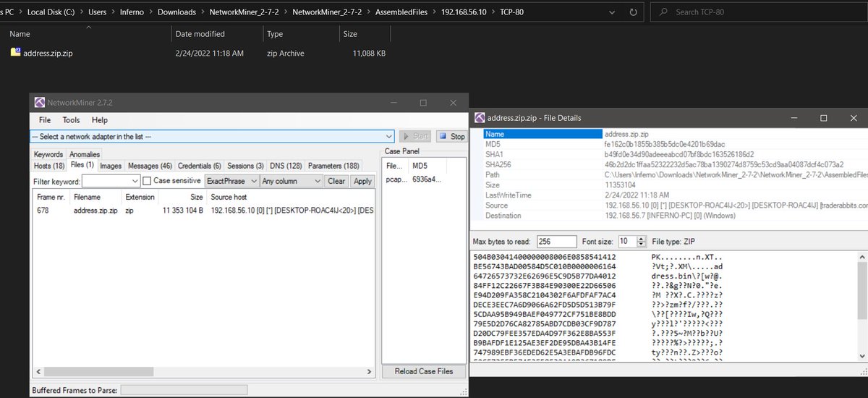
Task: Select frame 678 row in Files list
Action: pyautogui.click(x=203, y=211)
